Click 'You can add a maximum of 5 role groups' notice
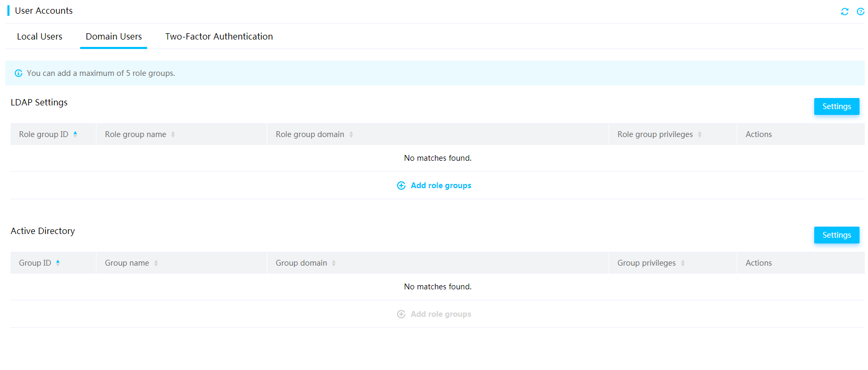 101,73
